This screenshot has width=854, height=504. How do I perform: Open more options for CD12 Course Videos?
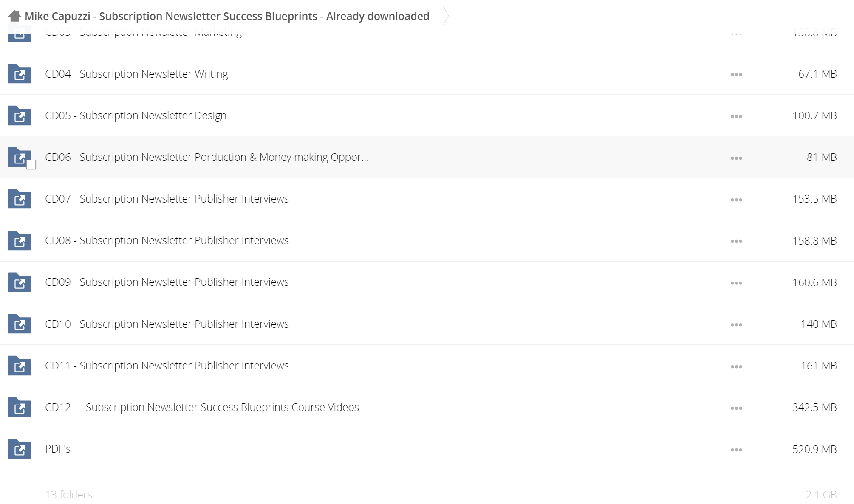pyautogui.click(x=736, y=408)
